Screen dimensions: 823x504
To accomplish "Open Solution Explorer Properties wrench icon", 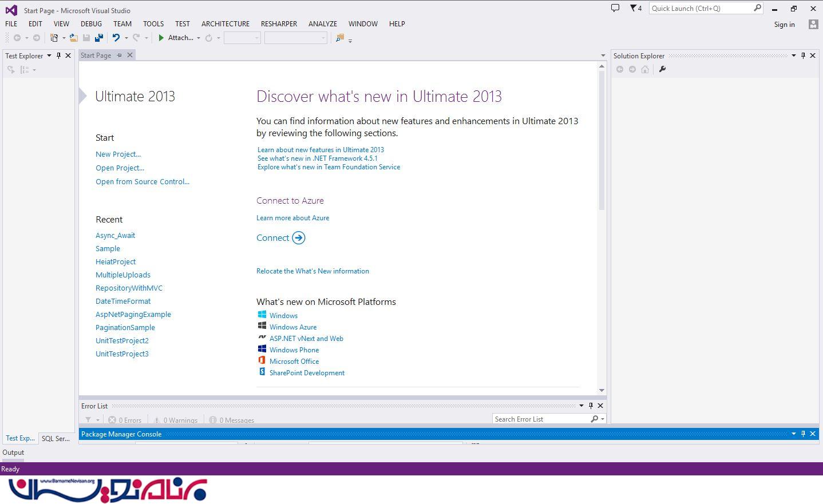I will tap(662, 69).
